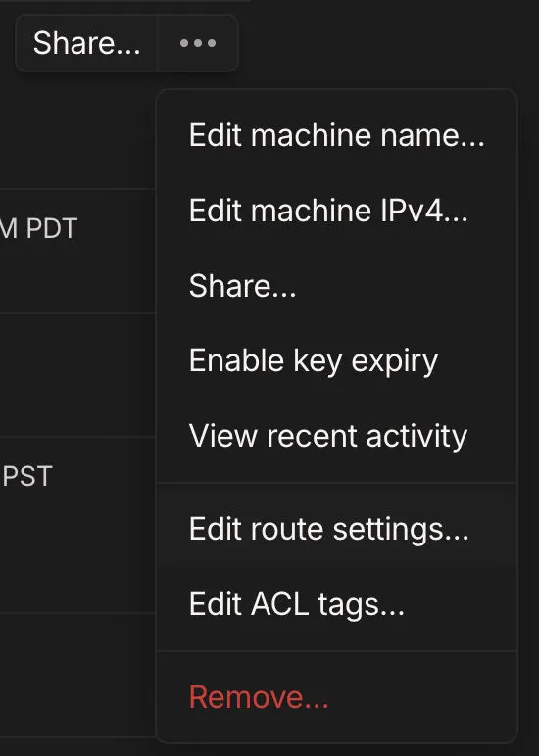Click the three-dots more options icon
The height and width of the screenshot is (756, 539).
(198, 43)
